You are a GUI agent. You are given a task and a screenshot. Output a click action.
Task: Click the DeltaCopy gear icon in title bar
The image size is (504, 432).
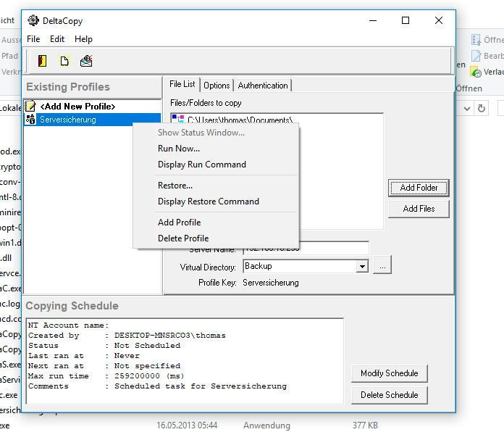pos(33,20)
